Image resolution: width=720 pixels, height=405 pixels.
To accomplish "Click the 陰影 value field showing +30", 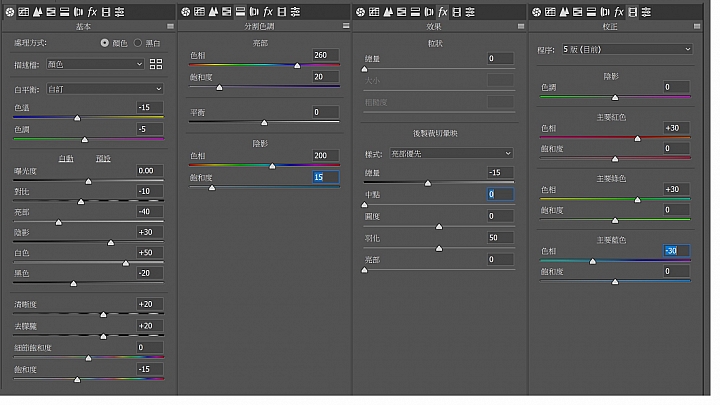I will (x=150, y=232).
